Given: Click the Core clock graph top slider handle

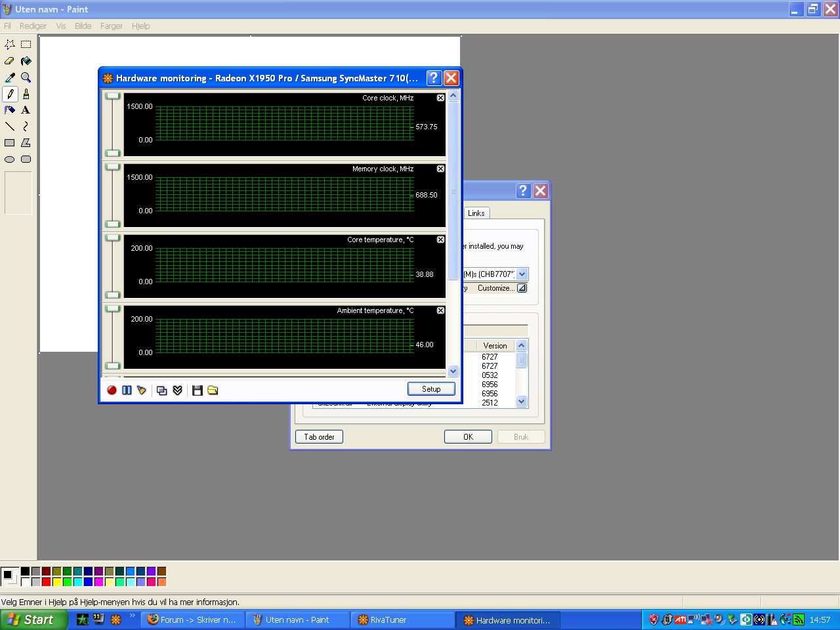Looking at the screenshot, I should [113, 96].
